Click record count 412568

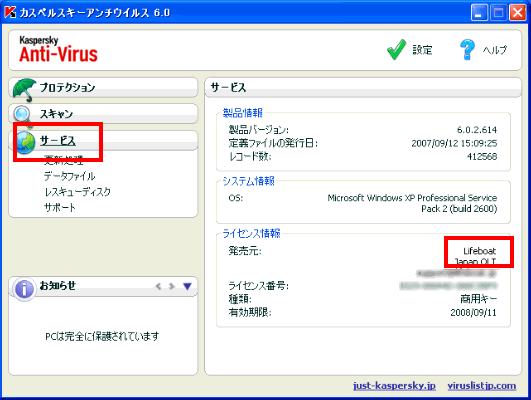click(482, 156)
